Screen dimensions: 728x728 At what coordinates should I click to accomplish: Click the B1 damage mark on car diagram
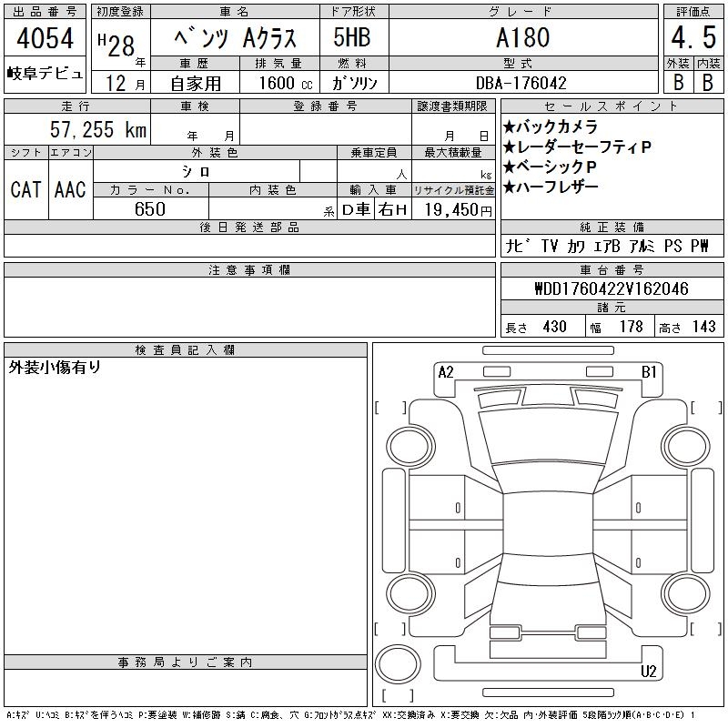pyautogui.click(x=649, y=371)
